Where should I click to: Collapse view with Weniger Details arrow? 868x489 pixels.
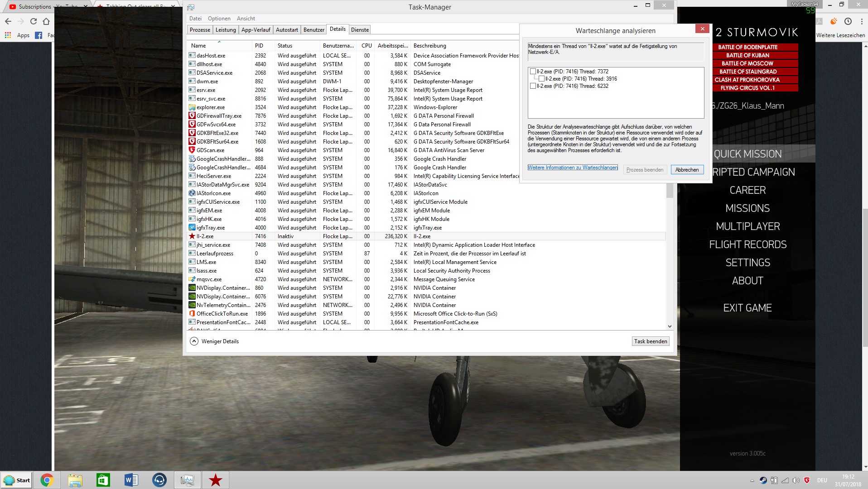click(194, 341)
